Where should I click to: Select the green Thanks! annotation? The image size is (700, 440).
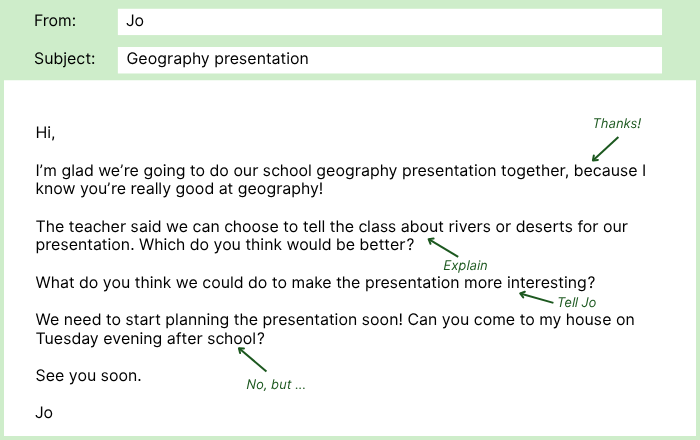point(617,123)
